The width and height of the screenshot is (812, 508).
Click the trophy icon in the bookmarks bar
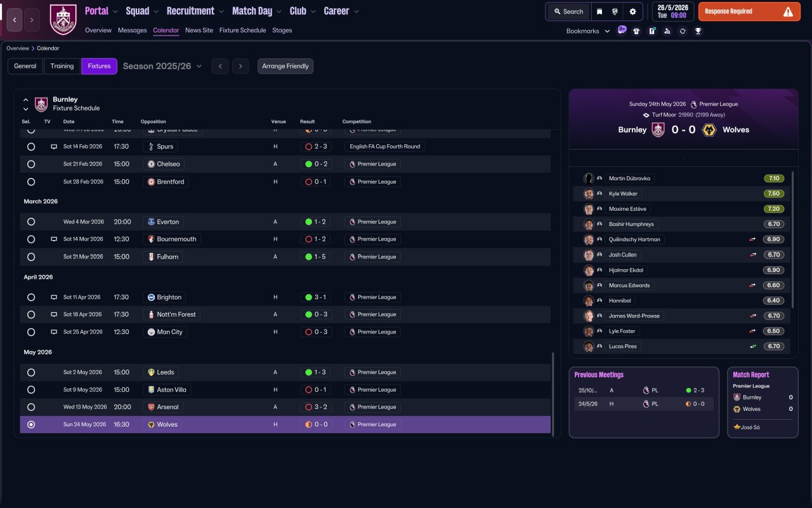coord(698,31)
